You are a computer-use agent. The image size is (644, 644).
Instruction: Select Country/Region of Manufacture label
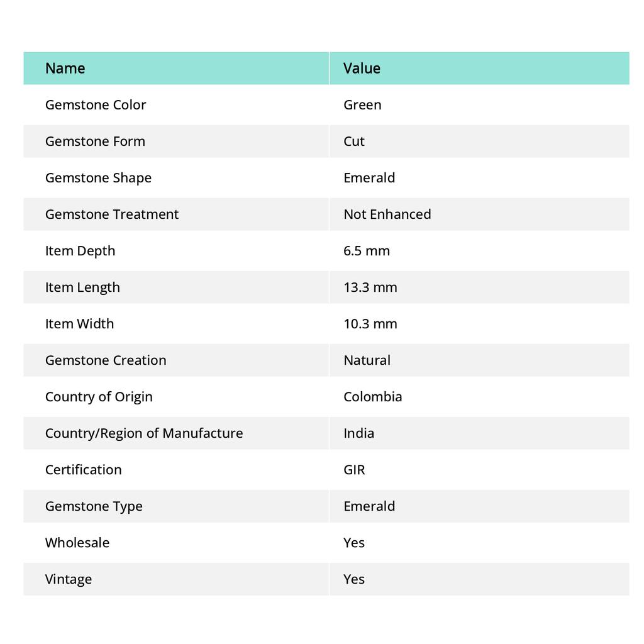(144, 433)
